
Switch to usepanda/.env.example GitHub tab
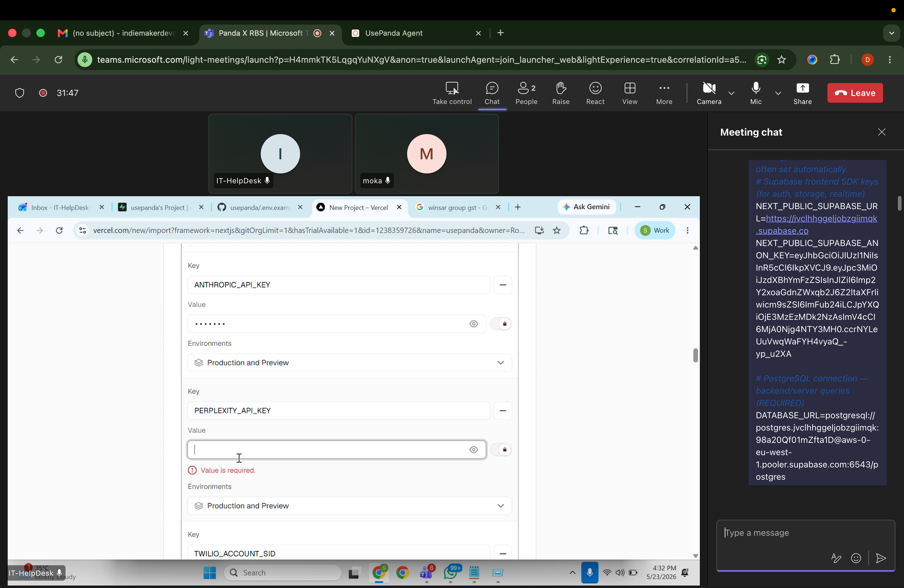(260, 207)
